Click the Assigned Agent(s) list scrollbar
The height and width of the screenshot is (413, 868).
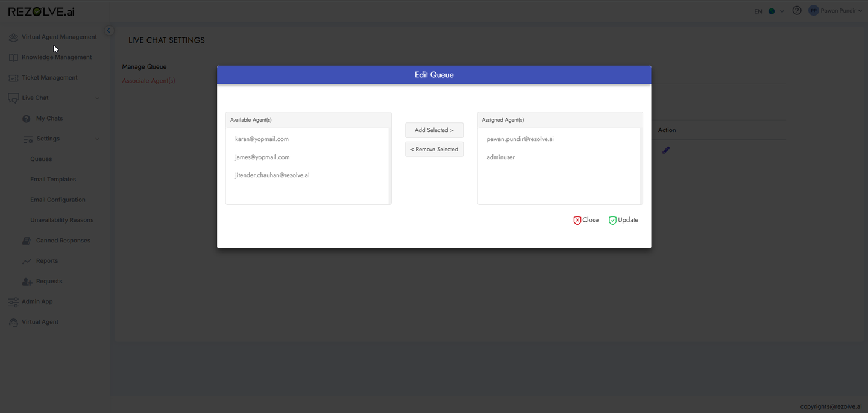pos(641,166)
